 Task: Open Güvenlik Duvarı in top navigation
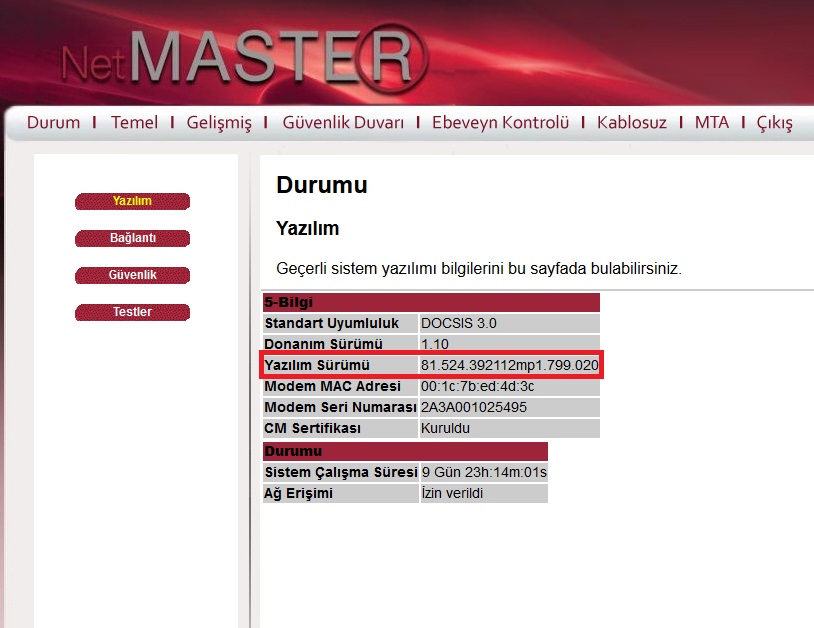click(343, 122)
